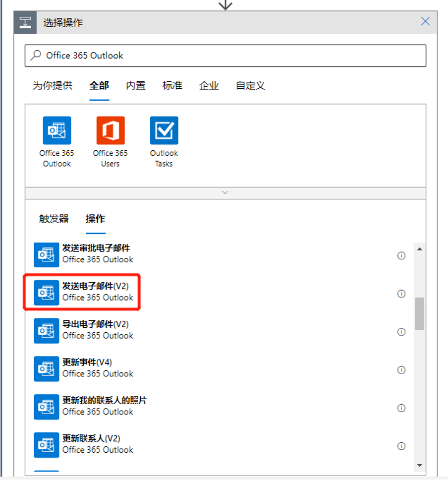This screenshot has height=480, width=448.
Task: Switch to the 内置 tab
Action: point(136,85)
